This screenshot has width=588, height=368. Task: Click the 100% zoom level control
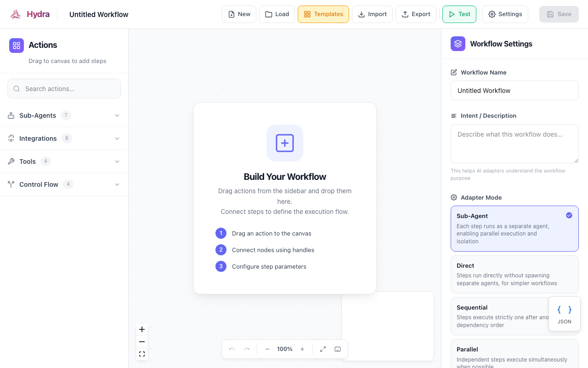[285, 349]
